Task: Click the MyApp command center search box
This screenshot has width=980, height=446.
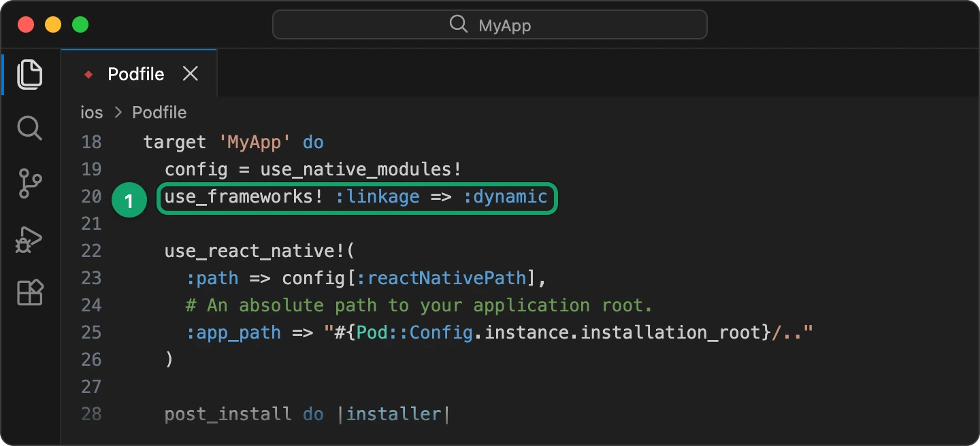Action: (x=490, y=25)
